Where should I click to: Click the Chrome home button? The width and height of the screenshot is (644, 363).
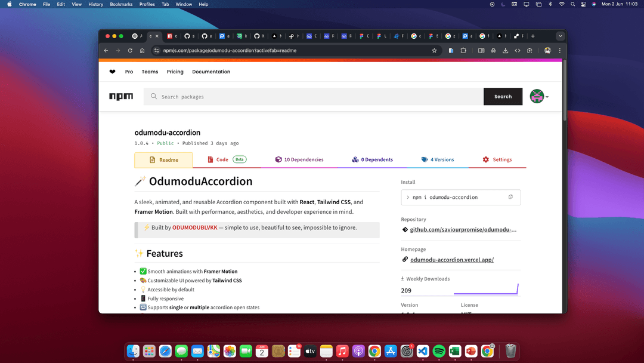[x=142, y=51]
